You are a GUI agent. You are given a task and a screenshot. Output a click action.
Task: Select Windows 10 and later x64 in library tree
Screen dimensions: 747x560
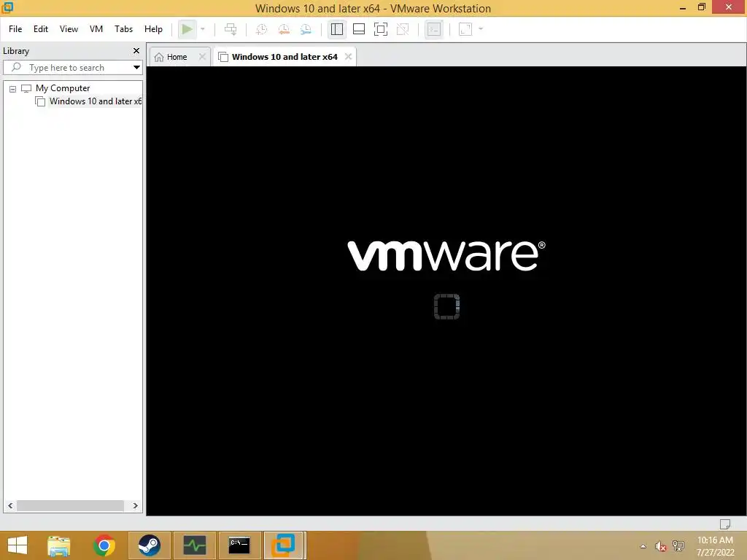click(x=95, y=101)
